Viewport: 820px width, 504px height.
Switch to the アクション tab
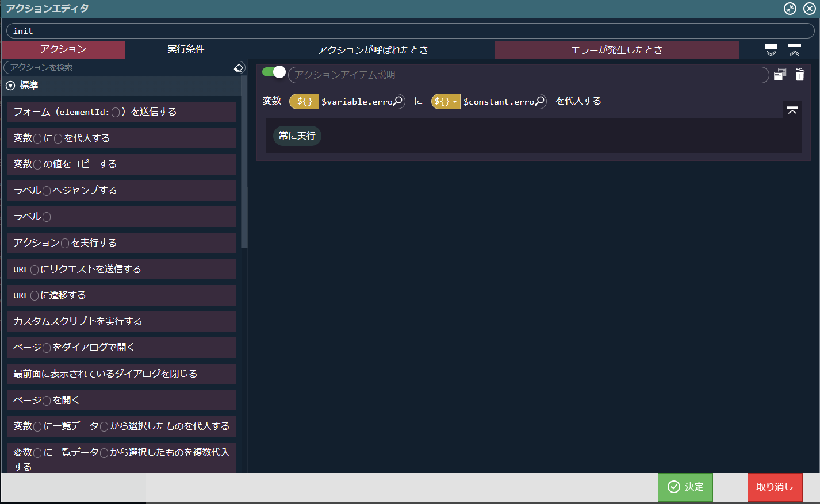pos(63,49)
